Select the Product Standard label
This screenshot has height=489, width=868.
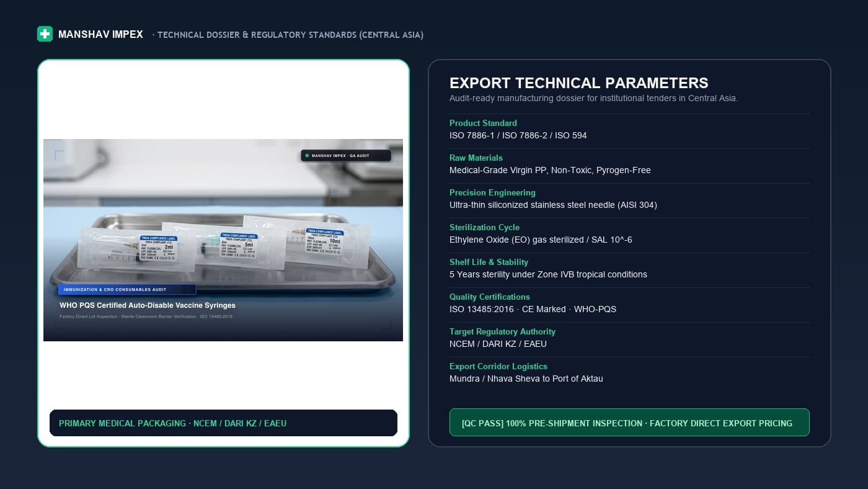[483, 123]
